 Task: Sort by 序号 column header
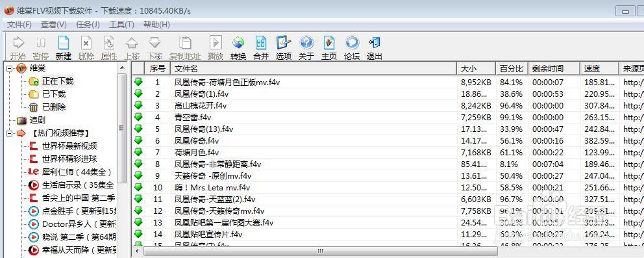pos(157,69)
